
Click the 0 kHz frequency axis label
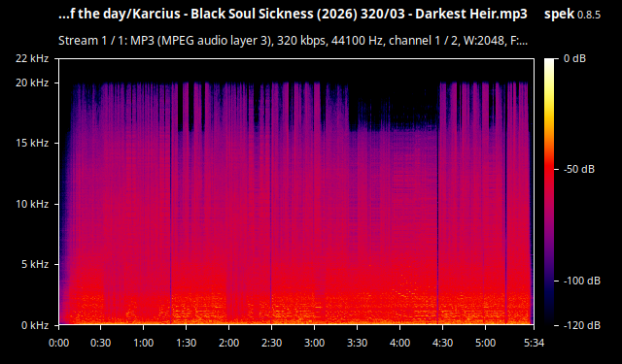click(35, 325)
